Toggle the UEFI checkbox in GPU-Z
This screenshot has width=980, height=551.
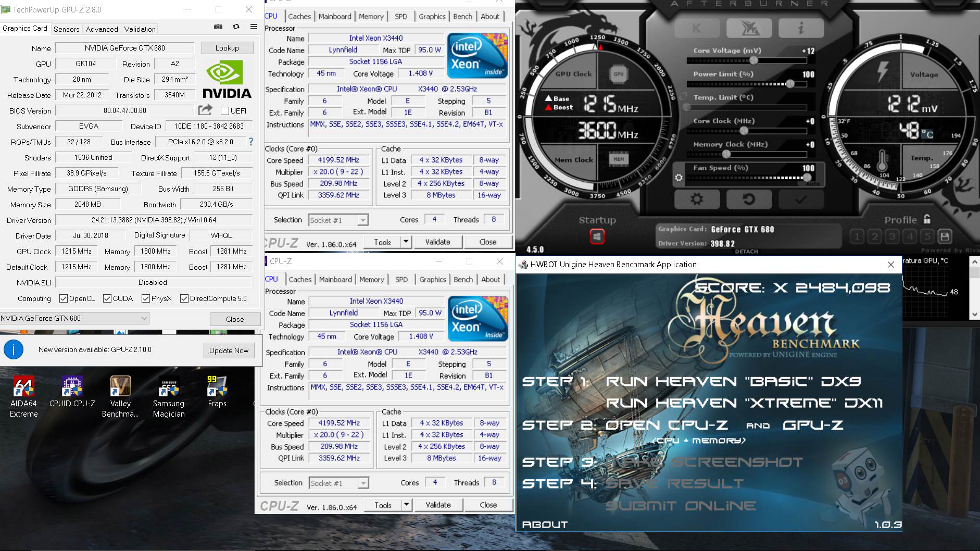(225, 110)
